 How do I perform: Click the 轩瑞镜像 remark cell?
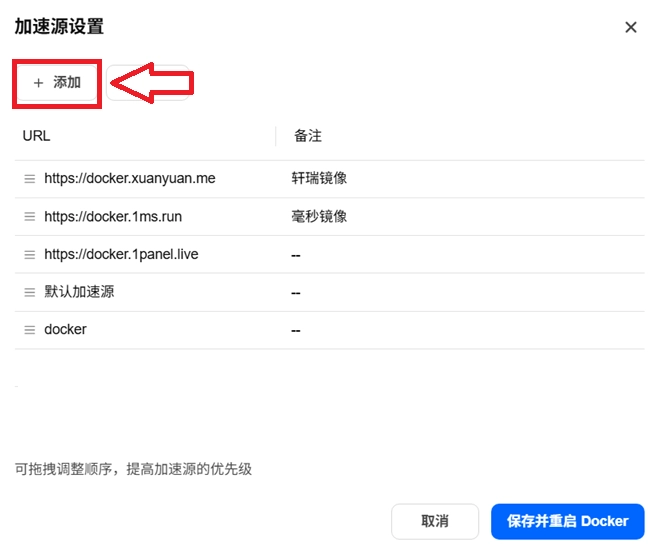(319, 178)
